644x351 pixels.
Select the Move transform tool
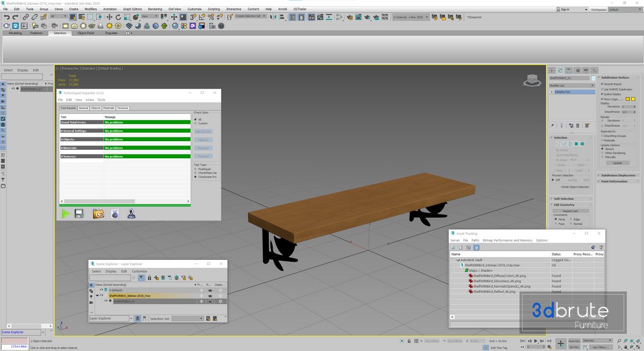[x=109, y=17]
